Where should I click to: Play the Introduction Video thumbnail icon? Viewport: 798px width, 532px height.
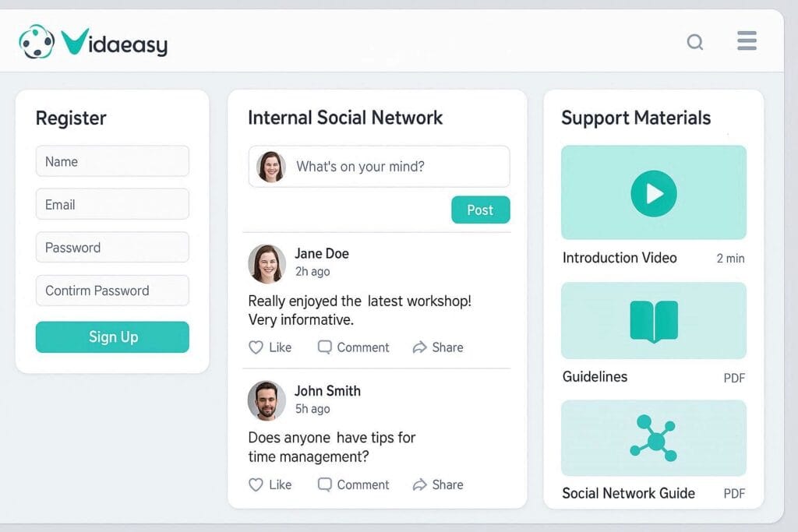point(653,192)
